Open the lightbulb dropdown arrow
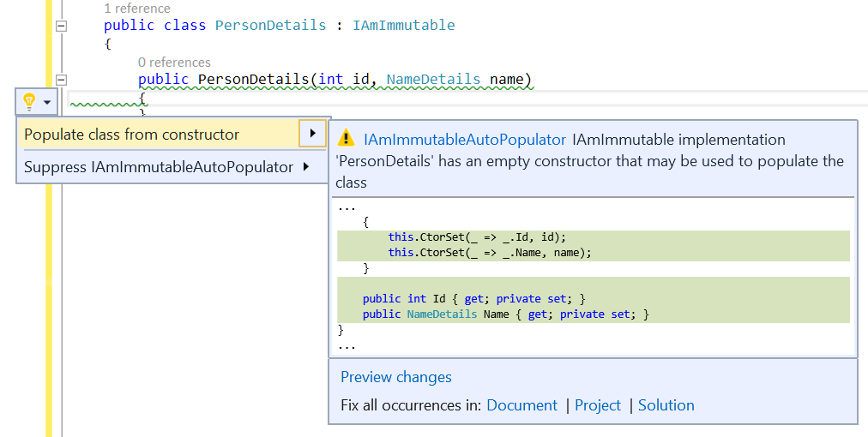Viewport: 868px width, 437px height. pos(48,102)
